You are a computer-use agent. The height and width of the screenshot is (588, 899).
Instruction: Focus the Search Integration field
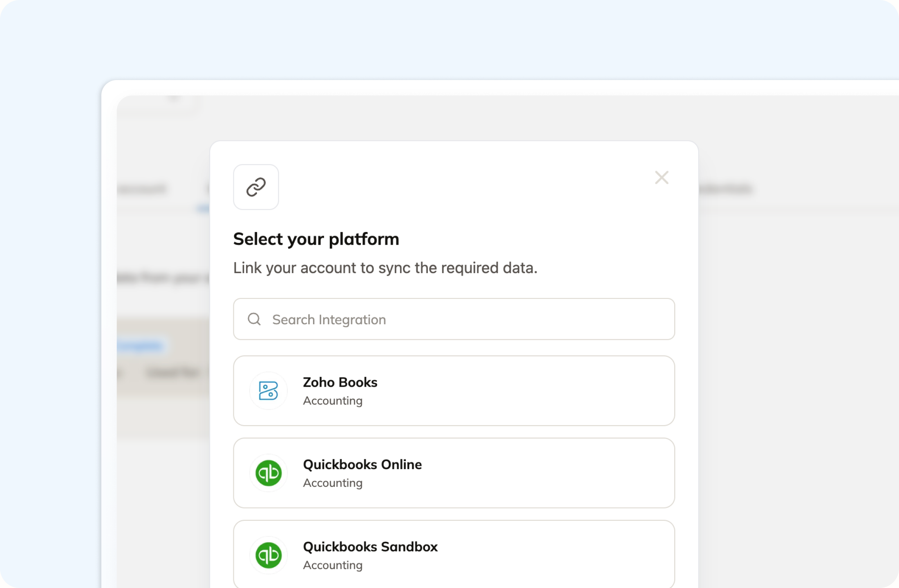[454, 319]
